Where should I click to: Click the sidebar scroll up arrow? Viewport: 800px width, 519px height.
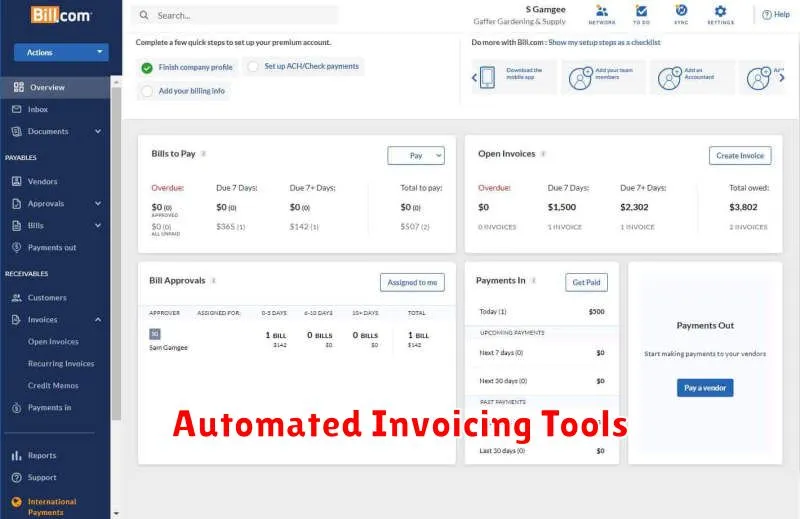coord(116,82)
